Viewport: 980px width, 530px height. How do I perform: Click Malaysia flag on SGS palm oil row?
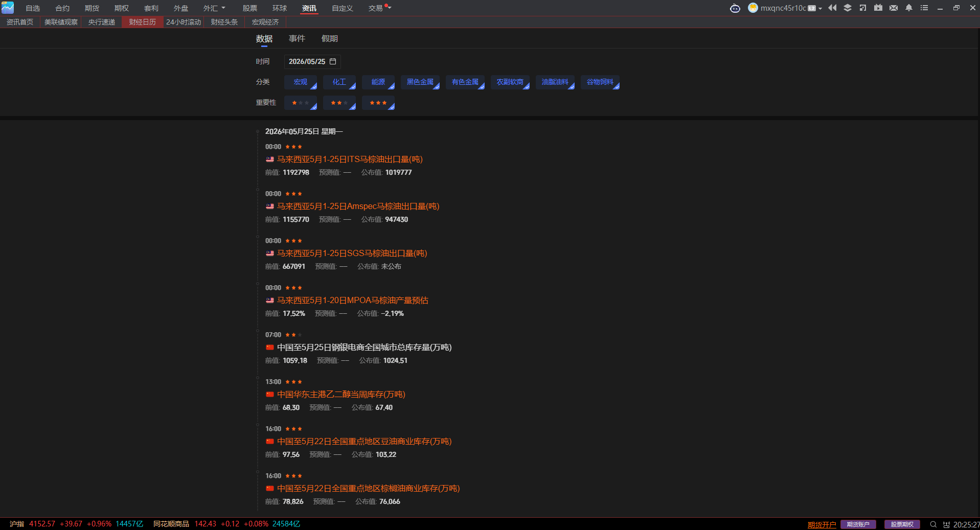(270, 254)
